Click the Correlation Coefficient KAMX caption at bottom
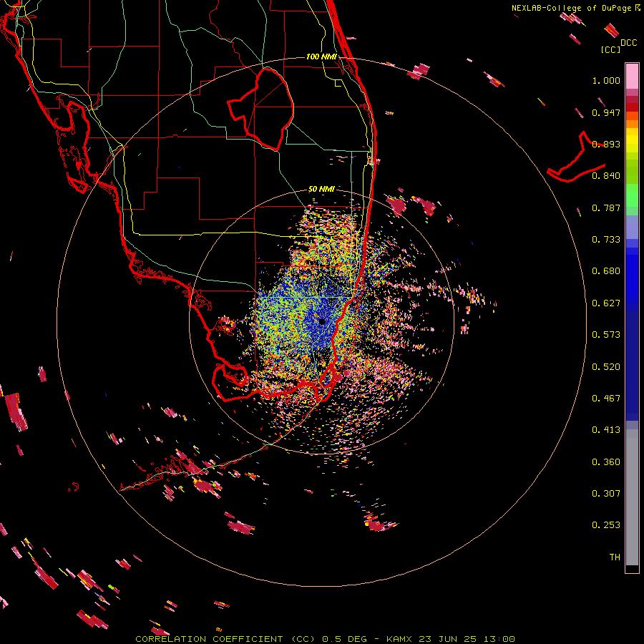This screenshot has height=644, width=644. (x=325, y=639)
